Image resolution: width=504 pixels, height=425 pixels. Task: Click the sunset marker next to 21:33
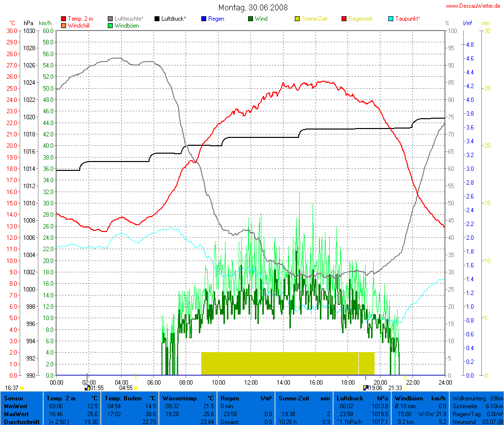pos(405,388)
